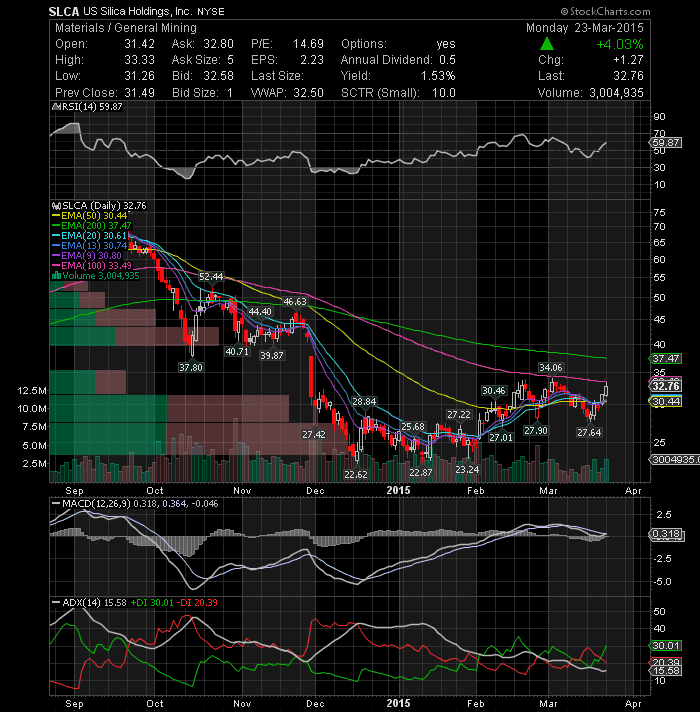Click the SLCA ticker symbol in the title
The width and height of the screenshot is (700, 712).
(64, 11)
